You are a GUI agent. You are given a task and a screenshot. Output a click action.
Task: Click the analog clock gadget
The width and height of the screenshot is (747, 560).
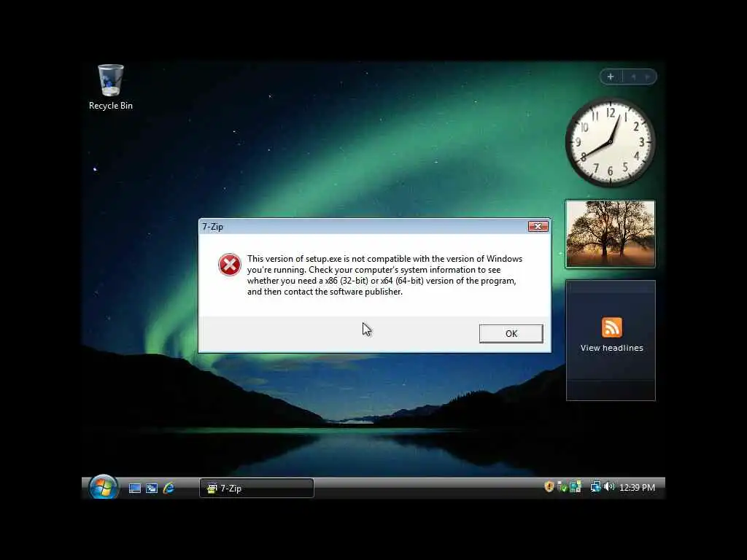coord(611,142)
